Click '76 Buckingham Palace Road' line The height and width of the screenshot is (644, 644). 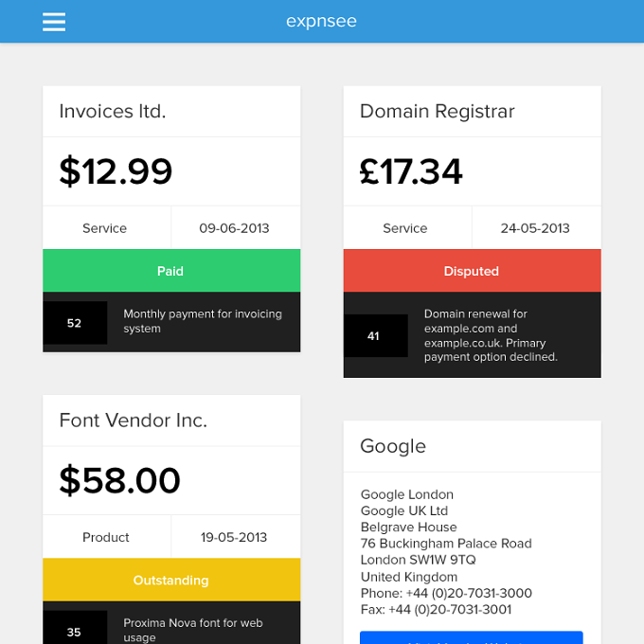[x=446, y=544]
